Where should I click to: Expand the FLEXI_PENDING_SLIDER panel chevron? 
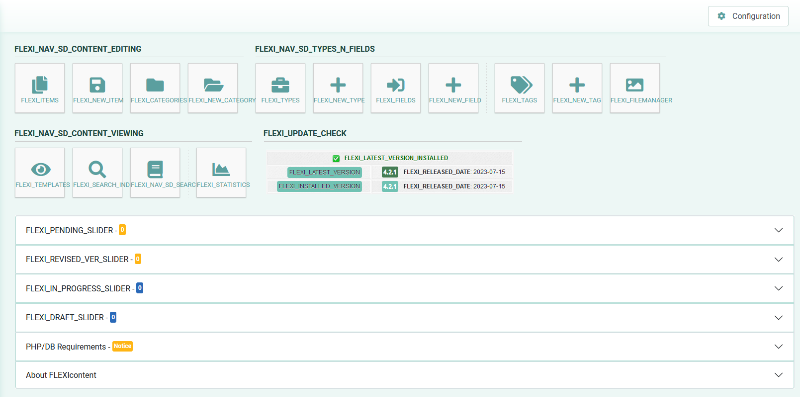(x=779, y=230)
